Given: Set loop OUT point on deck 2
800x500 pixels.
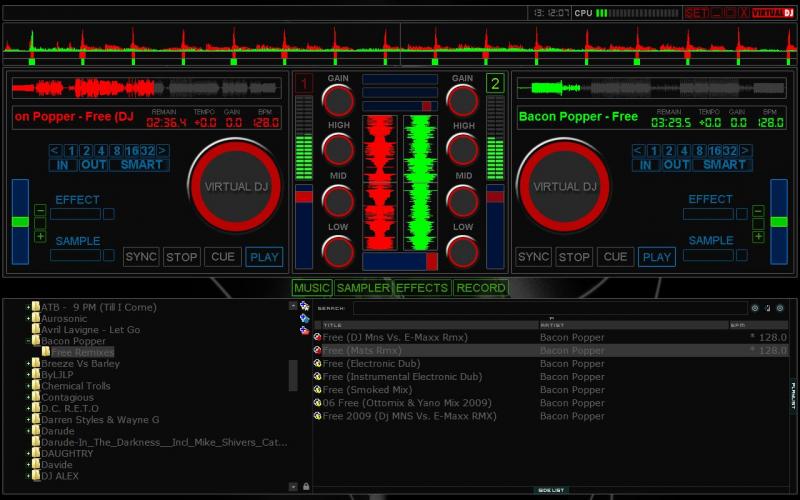Looking at the screenshot, I should (677, 165).
